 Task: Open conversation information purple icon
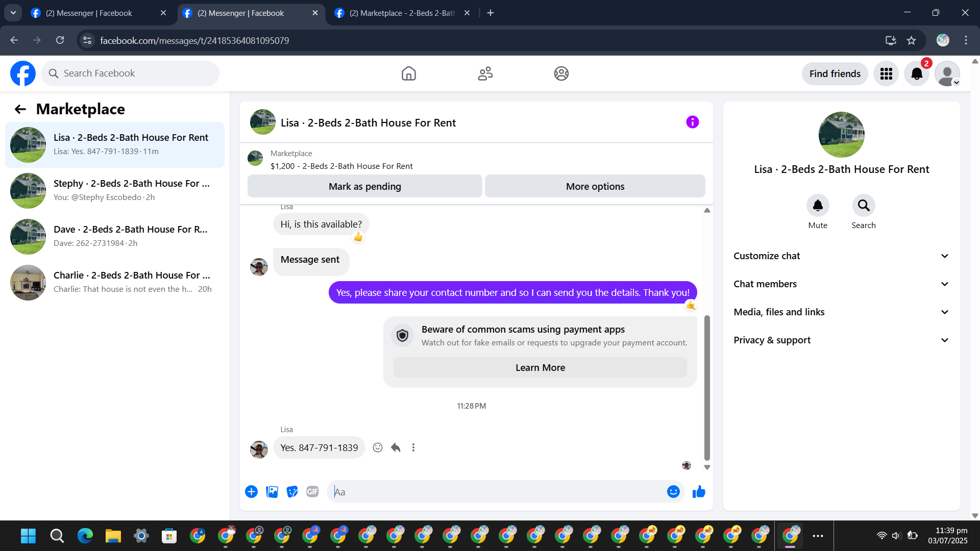692,122
